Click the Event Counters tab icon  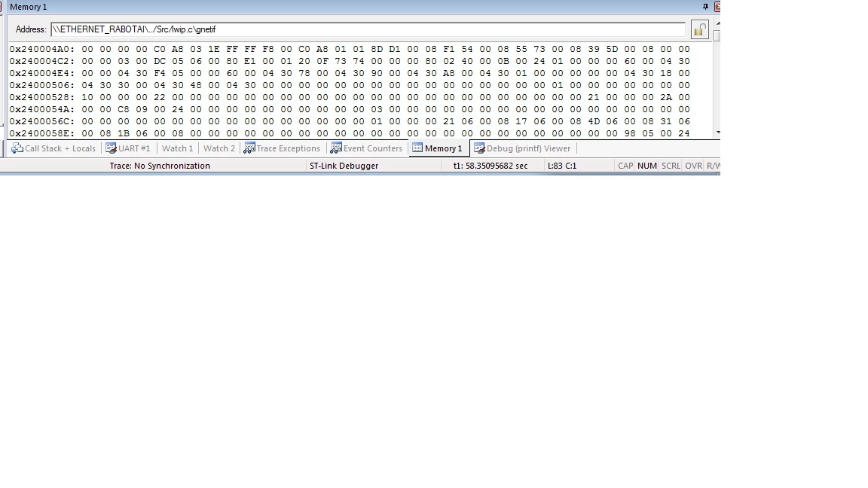(335, 148)
